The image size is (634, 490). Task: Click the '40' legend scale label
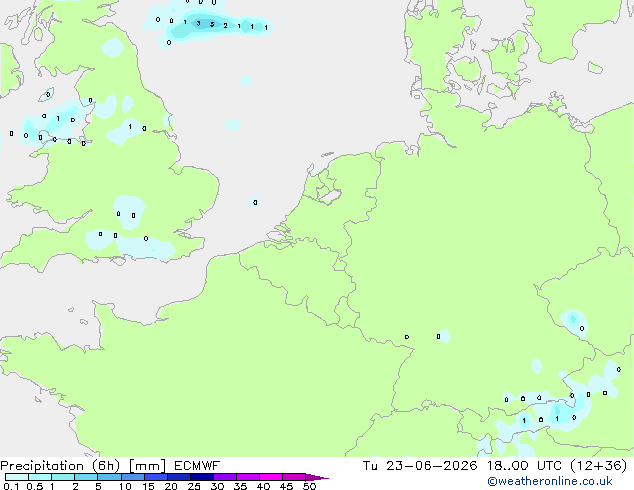(x=263, y=486)
